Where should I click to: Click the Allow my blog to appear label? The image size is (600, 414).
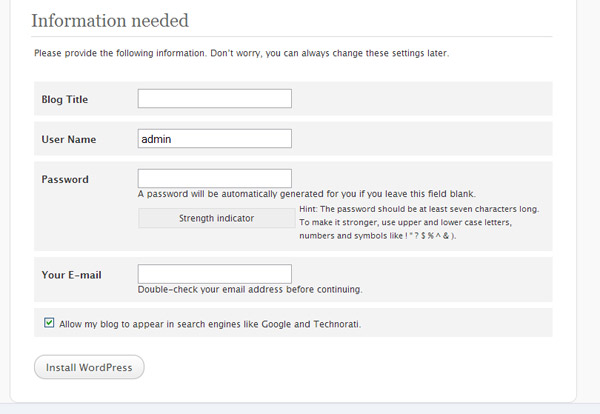210,324
